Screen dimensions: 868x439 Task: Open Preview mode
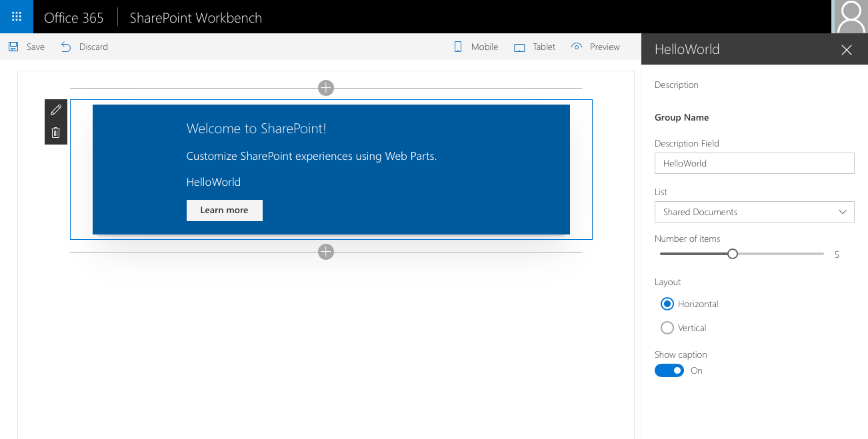(595, 47)
